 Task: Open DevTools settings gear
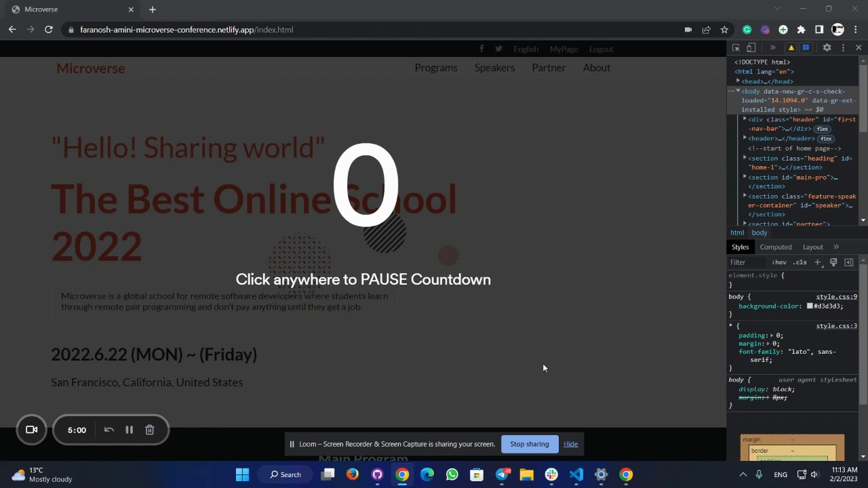(827, 48)
